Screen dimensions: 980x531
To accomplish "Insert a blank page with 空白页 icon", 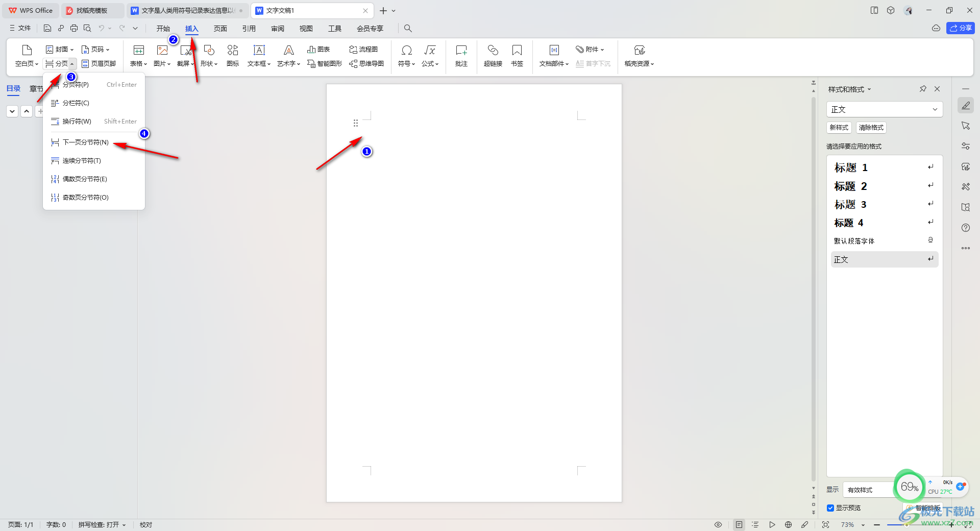I will [x=27, y=56].
